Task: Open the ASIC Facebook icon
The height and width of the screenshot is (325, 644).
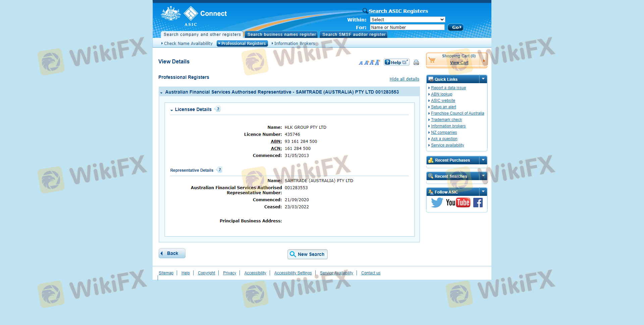Action: [x=478, y=203]
